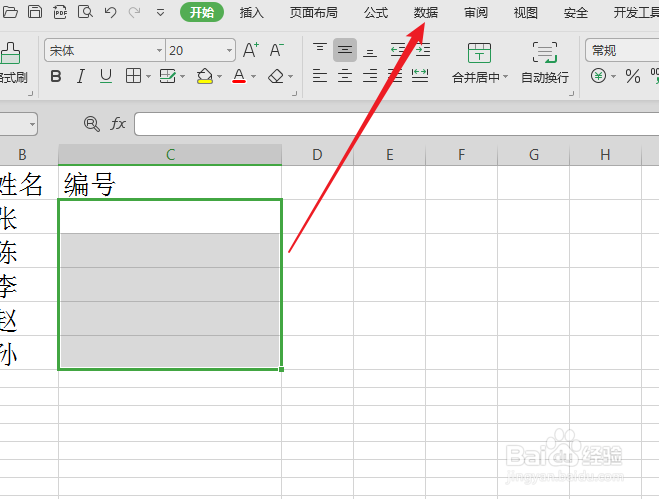The height and width of the screenshot is (499, 659).
Task: Open the font settings dialog launcher
Action: click(x=295, y=93)
